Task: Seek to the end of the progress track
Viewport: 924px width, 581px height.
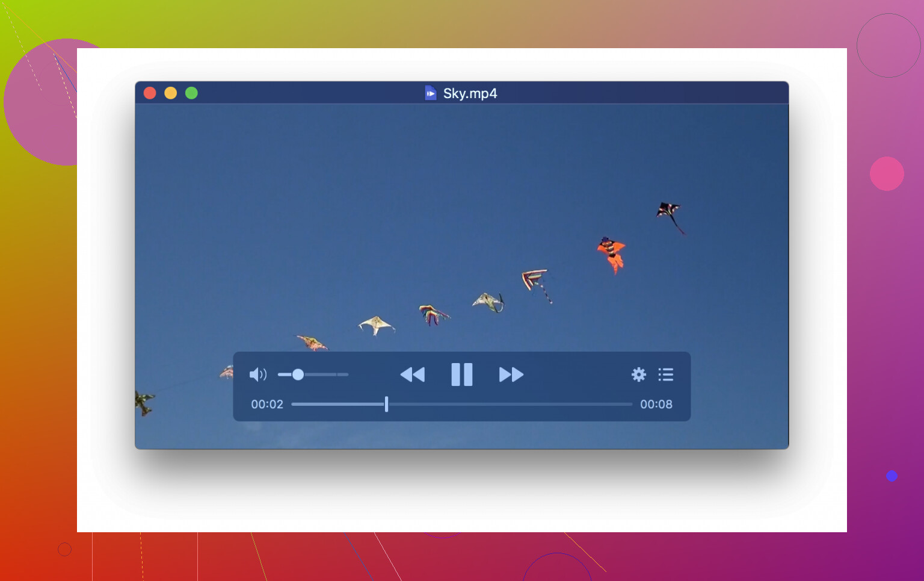Action: pos(631,404)
